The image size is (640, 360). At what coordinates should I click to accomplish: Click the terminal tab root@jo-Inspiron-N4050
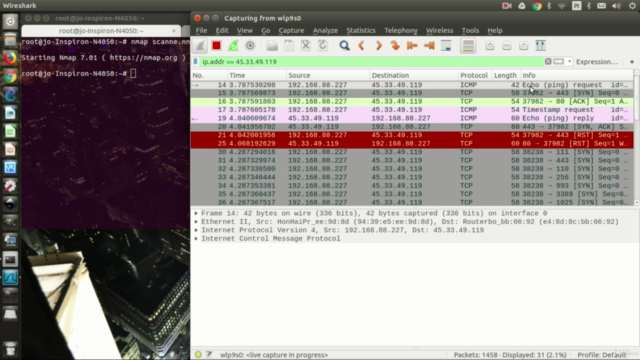101,31
